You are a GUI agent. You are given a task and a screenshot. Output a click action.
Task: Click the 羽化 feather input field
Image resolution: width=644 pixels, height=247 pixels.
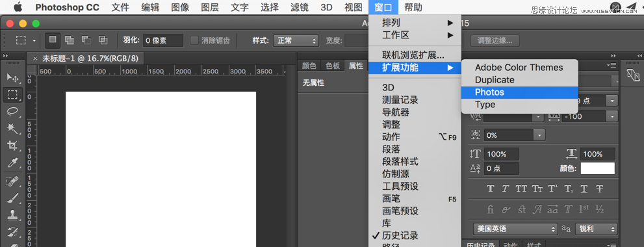coord(163,41)
